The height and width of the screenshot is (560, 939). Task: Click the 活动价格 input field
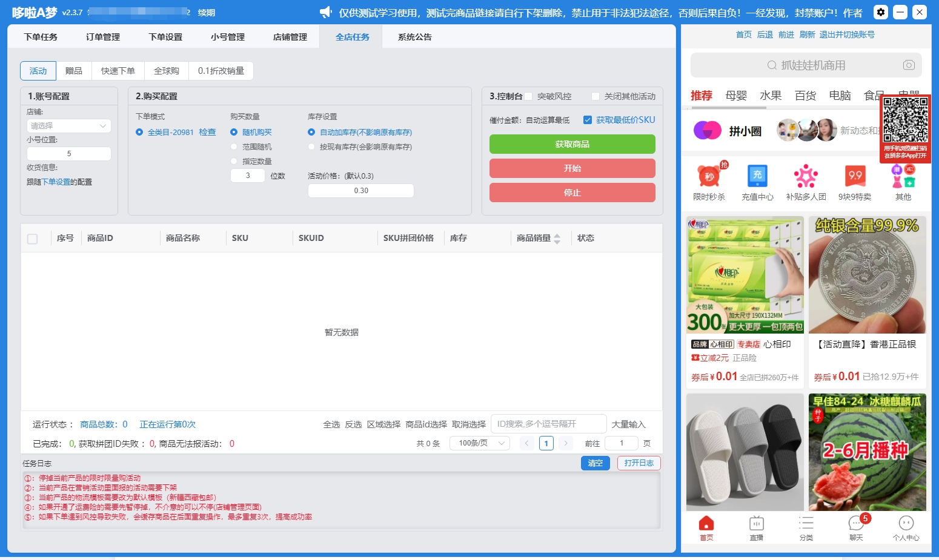[x=361, y=191]
